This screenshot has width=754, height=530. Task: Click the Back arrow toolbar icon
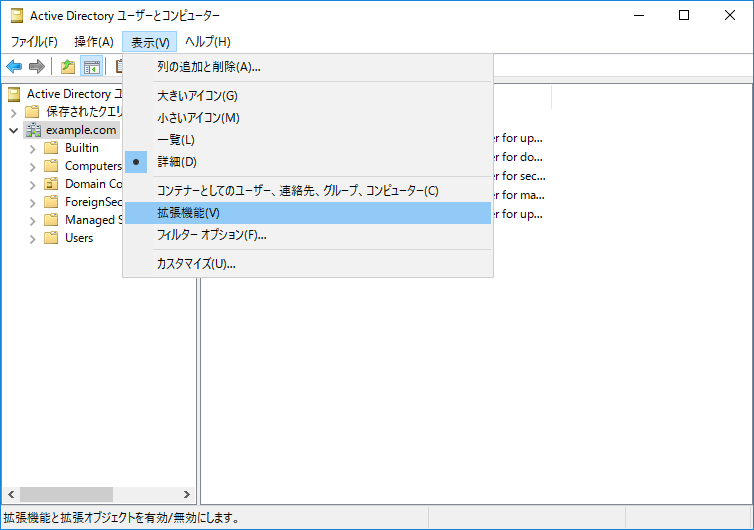point(14,66)
